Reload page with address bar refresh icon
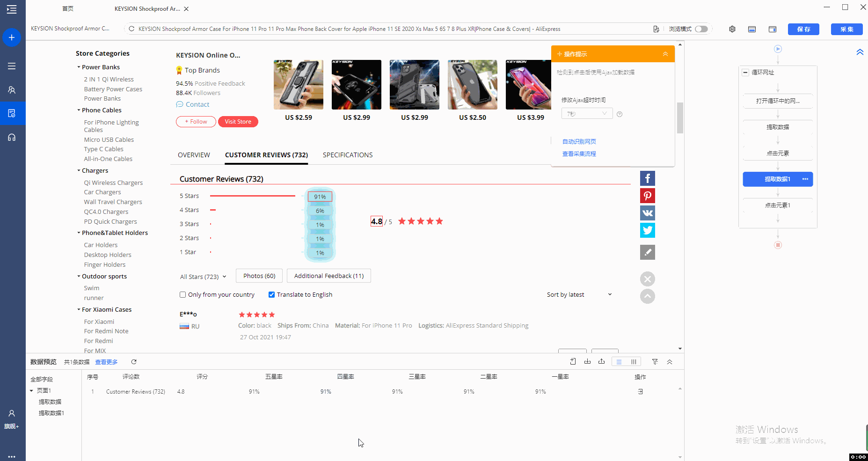Image resolution: width=868 pixels, height=461 pixels. coord(131,29)
